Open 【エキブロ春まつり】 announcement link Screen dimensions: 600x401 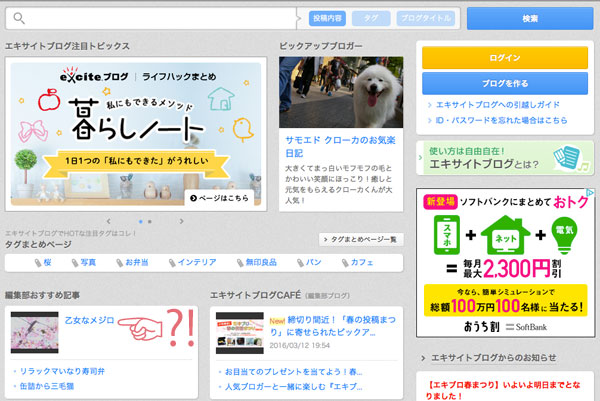[503, 390]
